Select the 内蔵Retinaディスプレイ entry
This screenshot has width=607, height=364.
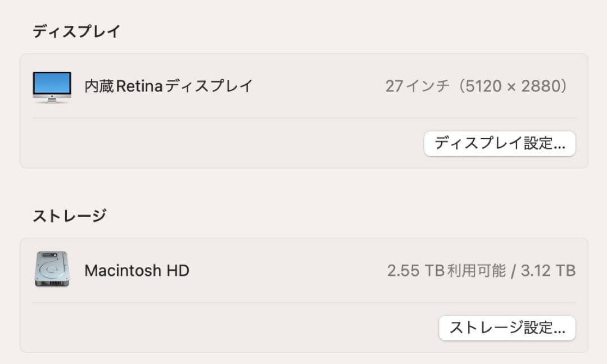(x=167, y=86)
